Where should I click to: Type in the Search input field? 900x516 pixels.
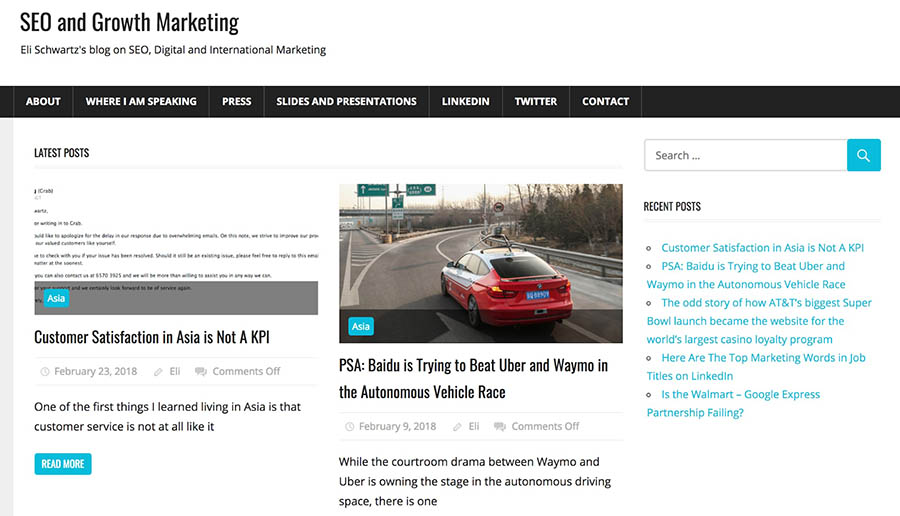point(745,155)
